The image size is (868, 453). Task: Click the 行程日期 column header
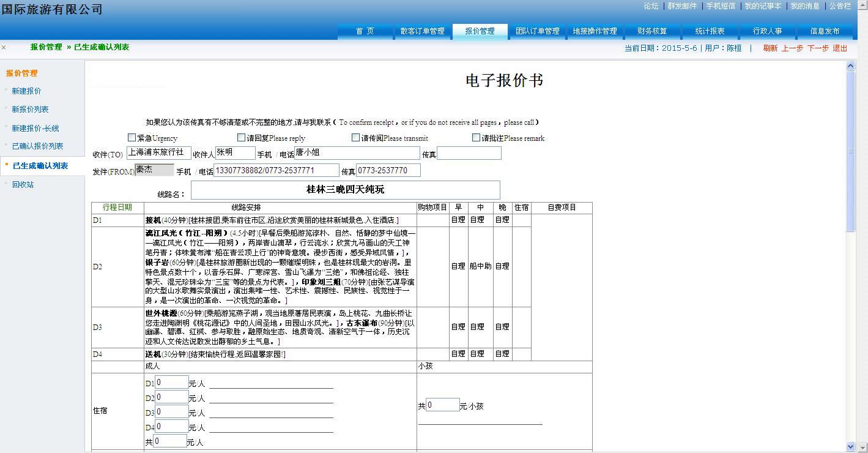click(x=117, y=208)
